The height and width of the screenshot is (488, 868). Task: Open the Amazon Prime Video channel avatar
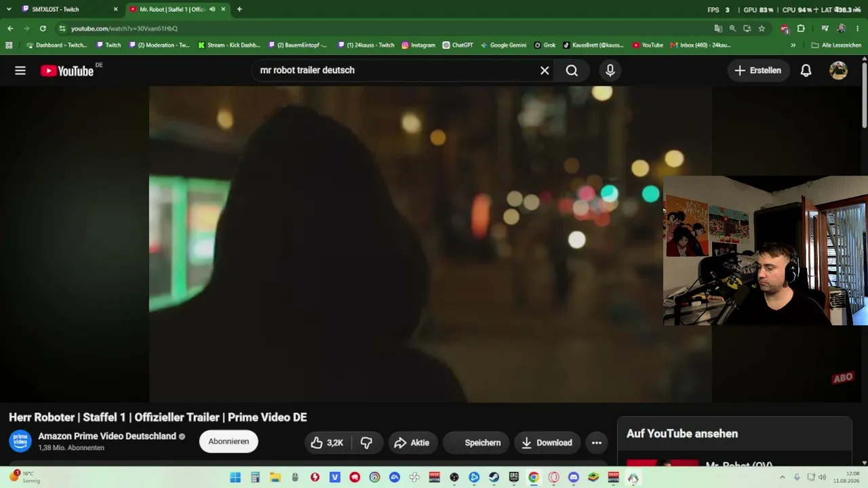coord(20,441)
